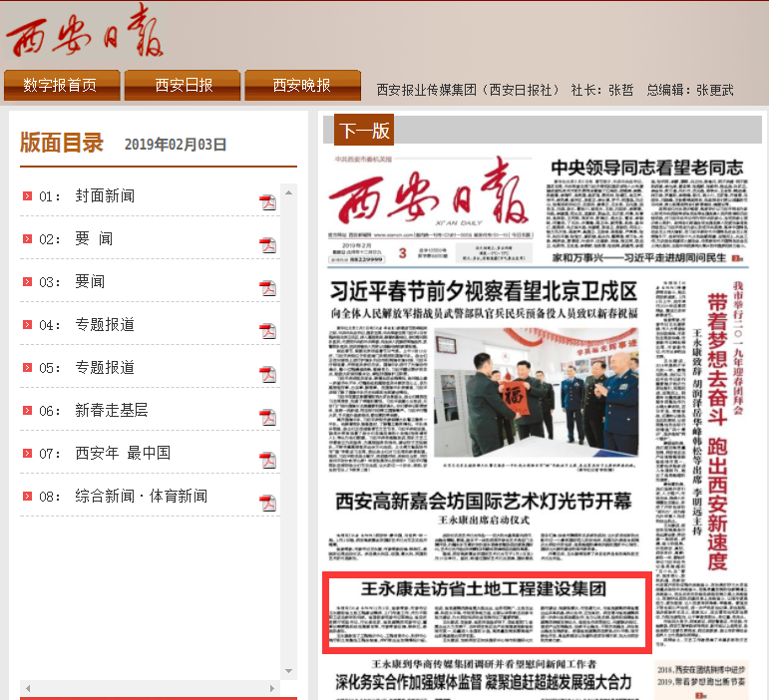Switch to 西安晚报 tab
Screen dimensions: 769x700
tap(302, 86)
